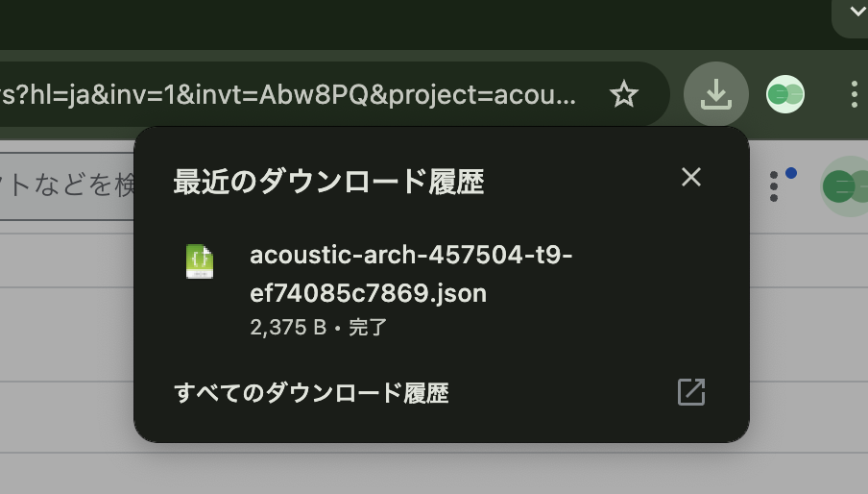Open the Chrome three-dot menu
This screenshot has width=868, height=494.
click(855, 94)
